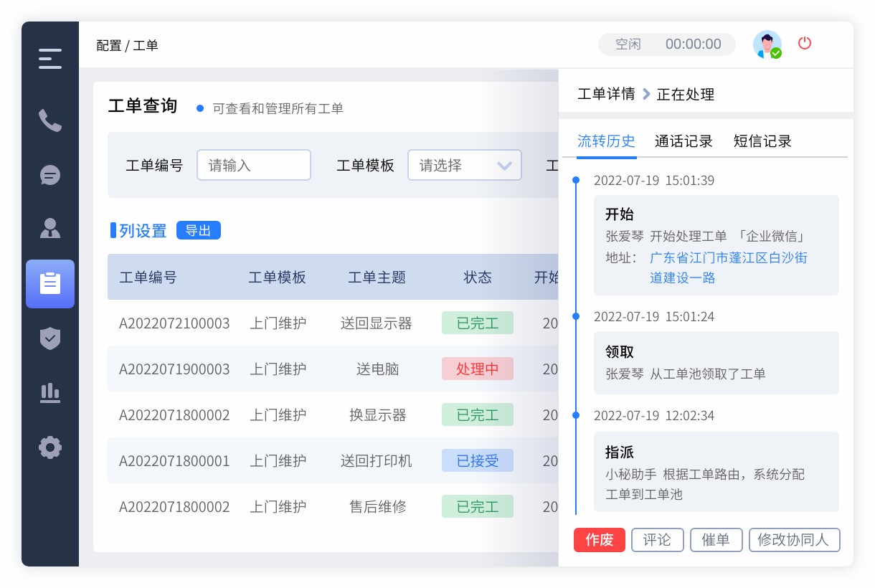
Task: Switch to the 短信记录 tab
Action: pyautogui.click(x=762, y=141)
